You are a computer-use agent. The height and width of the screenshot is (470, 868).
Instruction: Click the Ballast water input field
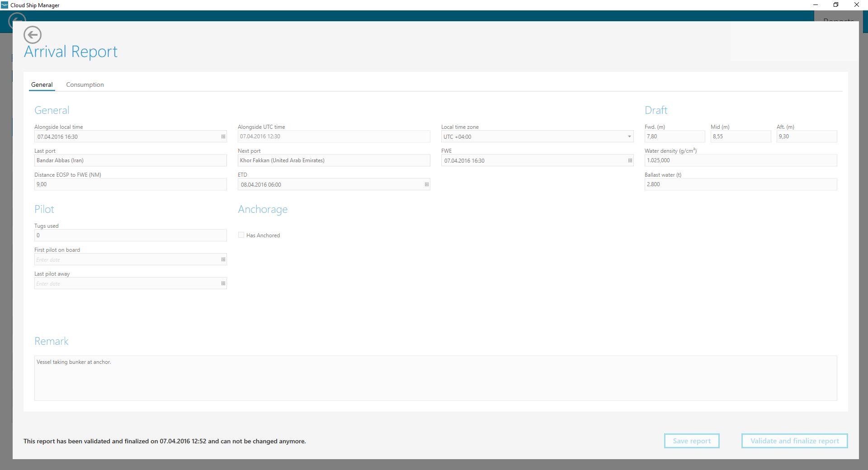coord(740,184)
